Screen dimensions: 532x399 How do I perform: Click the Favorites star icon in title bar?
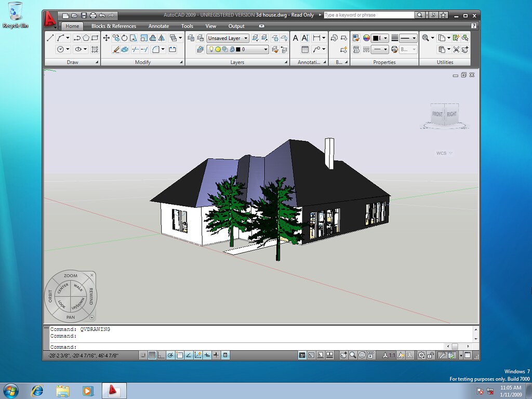click(x=443, y=15)
